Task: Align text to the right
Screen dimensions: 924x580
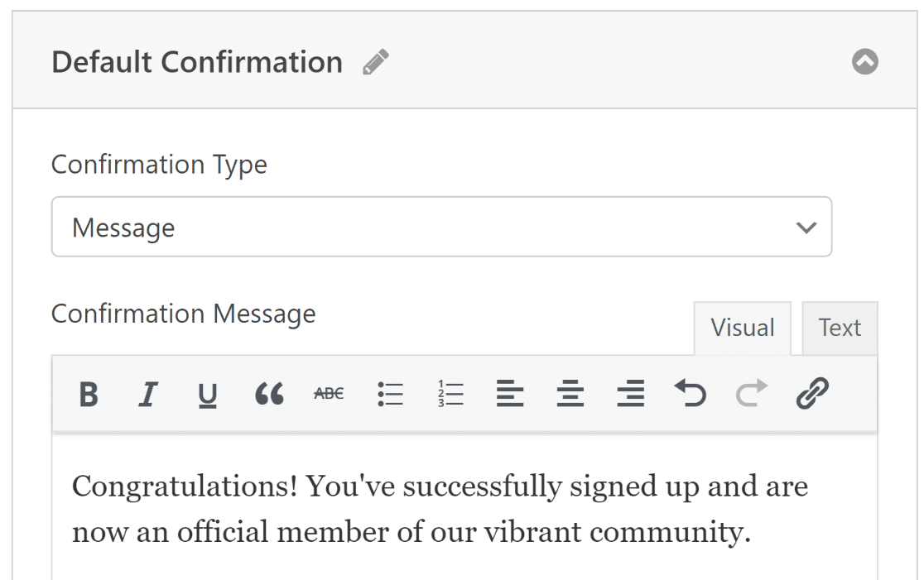Action: coord(631,395)
